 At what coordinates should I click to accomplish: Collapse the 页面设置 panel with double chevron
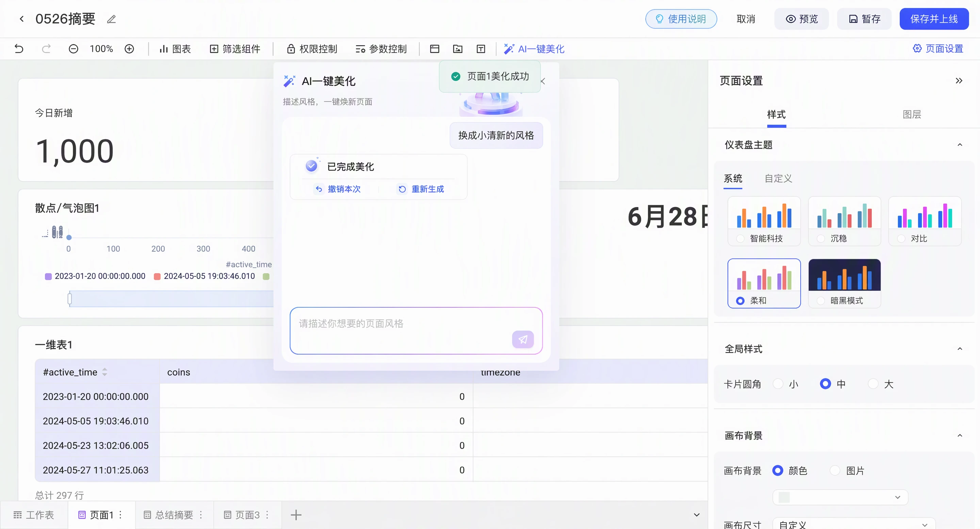pos(959,81)
